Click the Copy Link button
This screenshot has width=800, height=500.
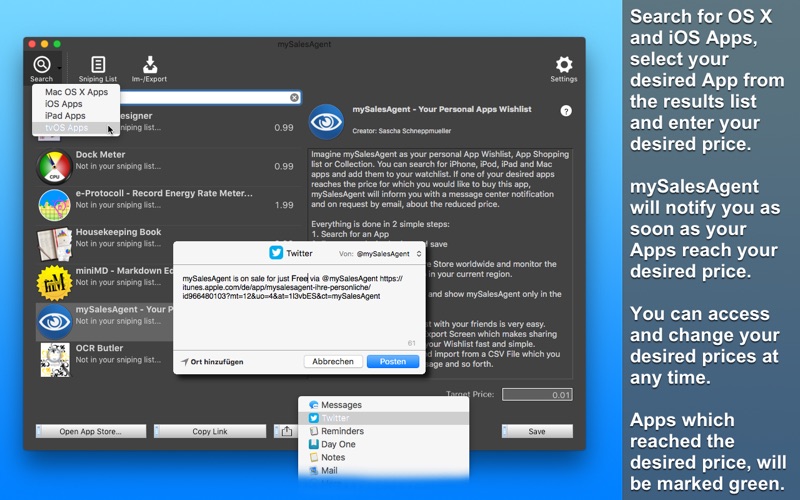[210, 431]
